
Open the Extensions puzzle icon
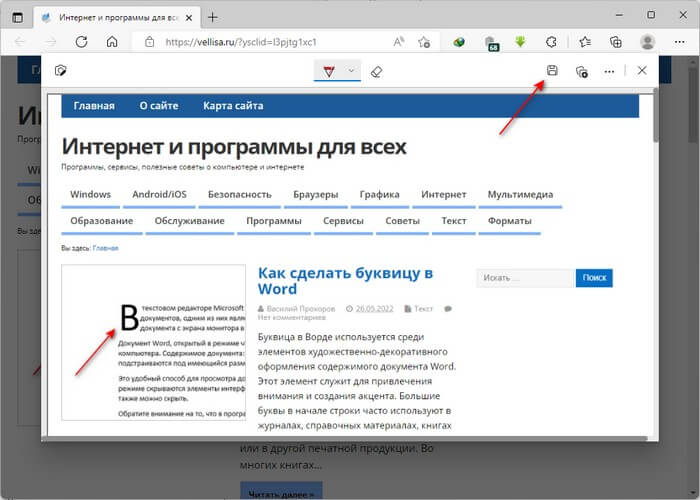pos(551,42)
